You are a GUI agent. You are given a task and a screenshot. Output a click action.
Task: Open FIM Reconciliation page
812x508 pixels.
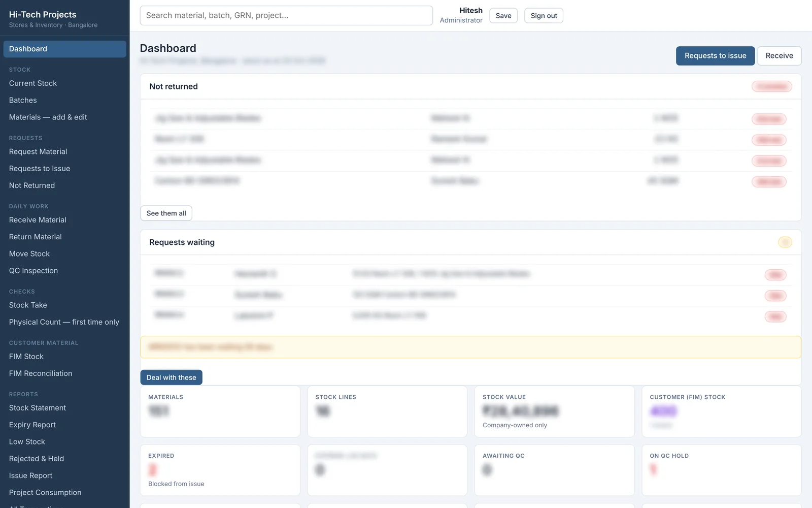64,373
